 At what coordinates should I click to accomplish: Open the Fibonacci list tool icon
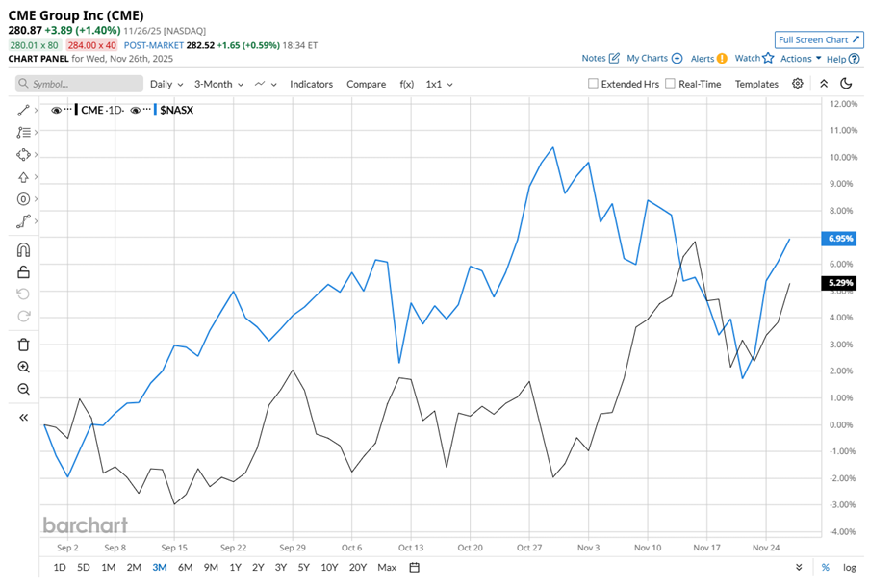coord(23,133)
